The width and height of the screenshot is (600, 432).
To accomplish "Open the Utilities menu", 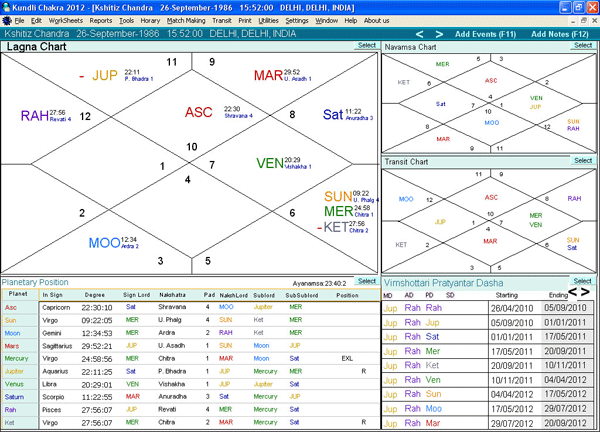I will coord(266,20).
